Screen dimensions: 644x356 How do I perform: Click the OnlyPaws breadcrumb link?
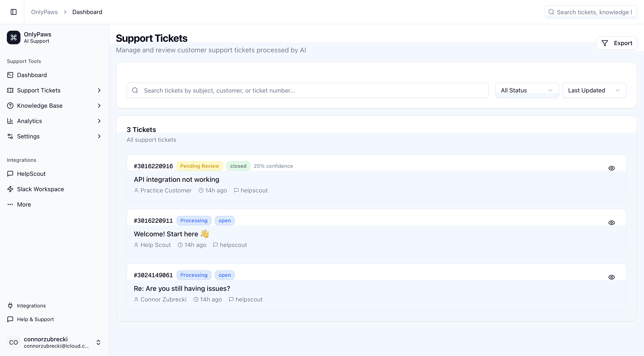tap(44, 12)
